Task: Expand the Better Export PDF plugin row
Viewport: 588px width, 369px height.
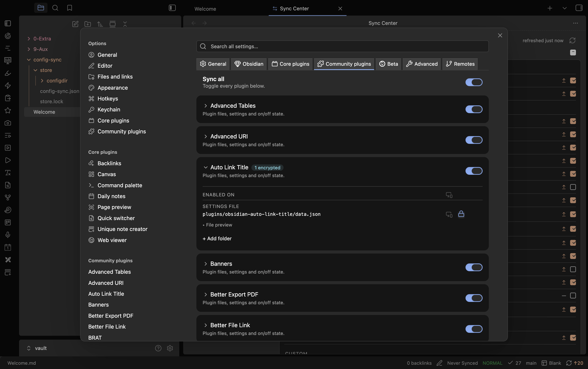Action: (x=206, y=295)
